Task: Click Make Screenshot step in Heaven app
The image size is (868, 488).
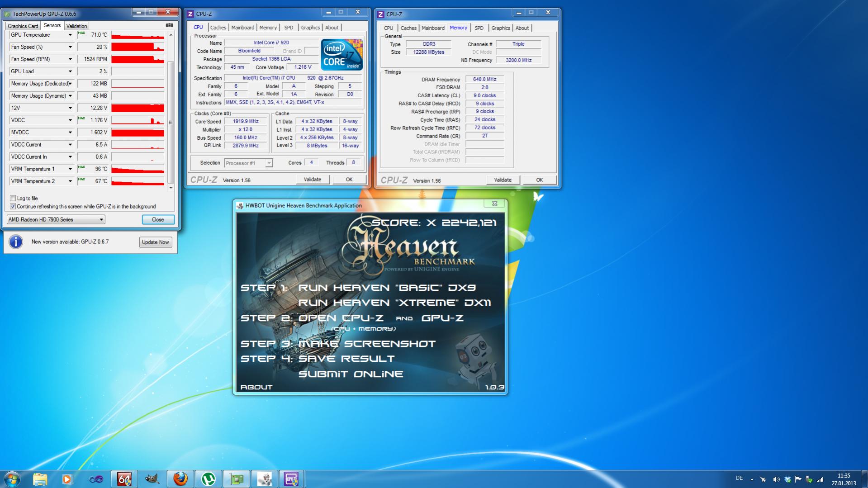Action: point(367,344)
